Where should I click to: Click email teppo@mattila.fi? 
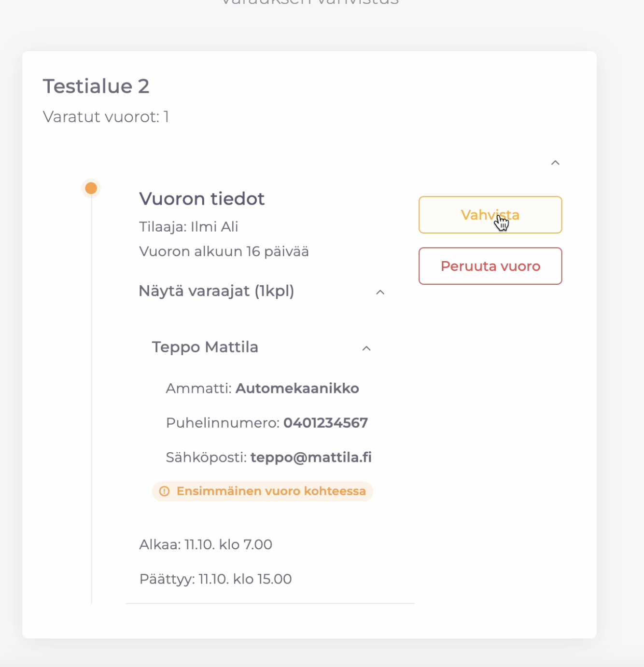(x=311, y=457)
